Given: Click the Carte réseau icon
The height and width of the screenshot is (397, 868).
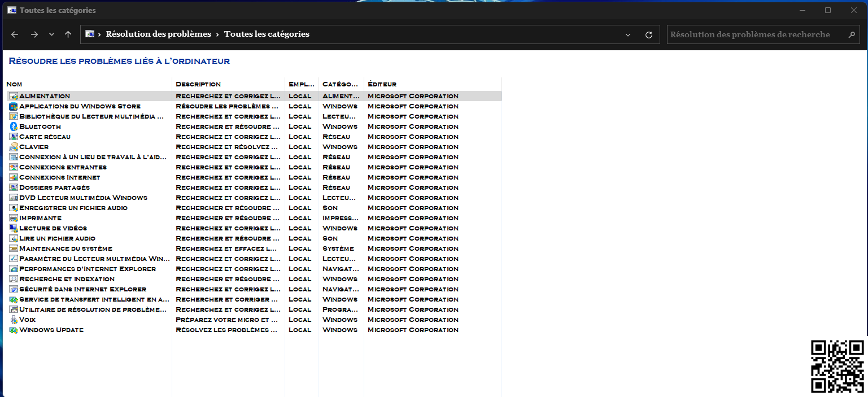Looking at the screenshot, I should coord(14,137).
